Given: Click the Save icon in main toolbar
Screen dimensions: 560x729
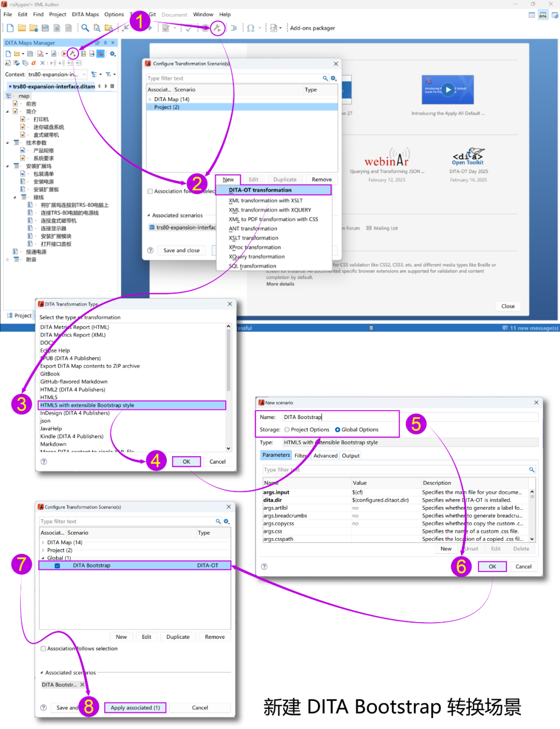Looking at the screenshot, I should coord(45,28).
